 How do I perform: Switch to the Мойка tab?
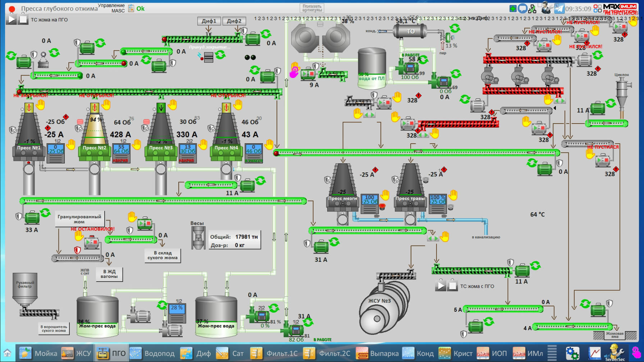[38, 353]
